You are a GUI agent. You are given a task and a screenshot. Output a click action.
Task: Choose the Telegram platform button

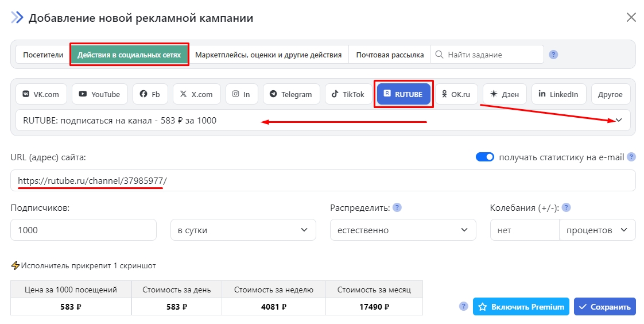point(291,94)
